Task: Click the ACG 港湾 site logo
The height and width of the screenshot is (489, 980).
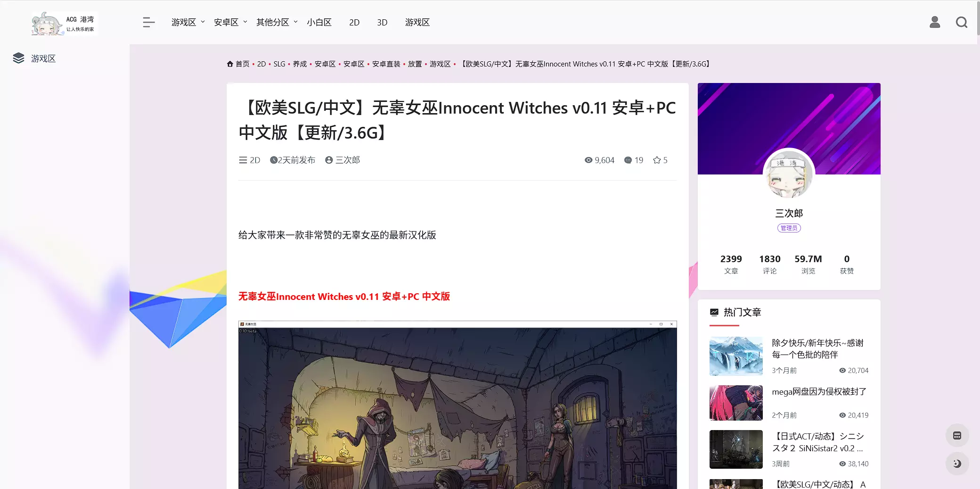Action: pos(64,23)
